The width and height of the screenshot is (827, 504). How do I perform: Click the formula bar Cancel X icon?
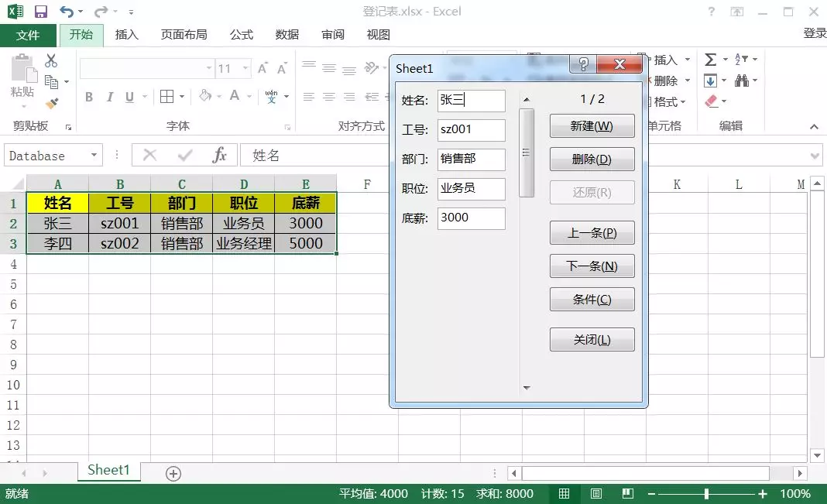point(149,155)
